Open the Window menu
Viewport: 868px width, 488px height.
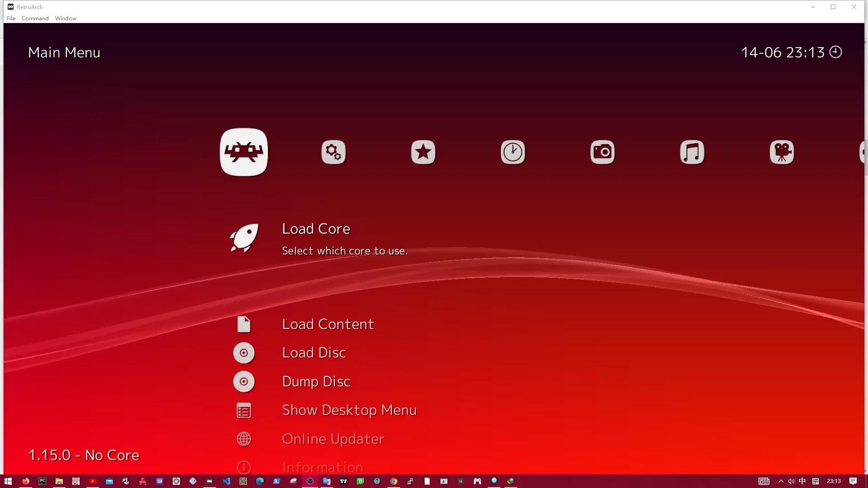click(x=66, y=19)
